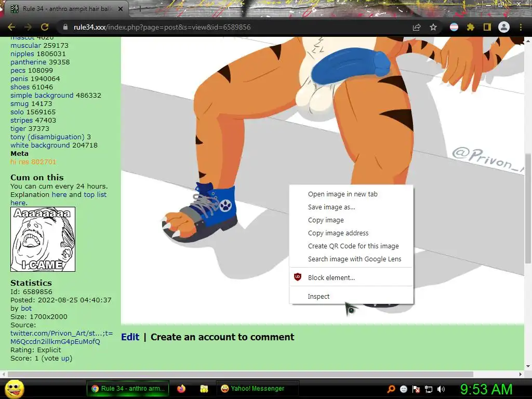The image size is (532, 399).
Task: Bookmark this page with the star icon
Action: [x=433, y=27]
